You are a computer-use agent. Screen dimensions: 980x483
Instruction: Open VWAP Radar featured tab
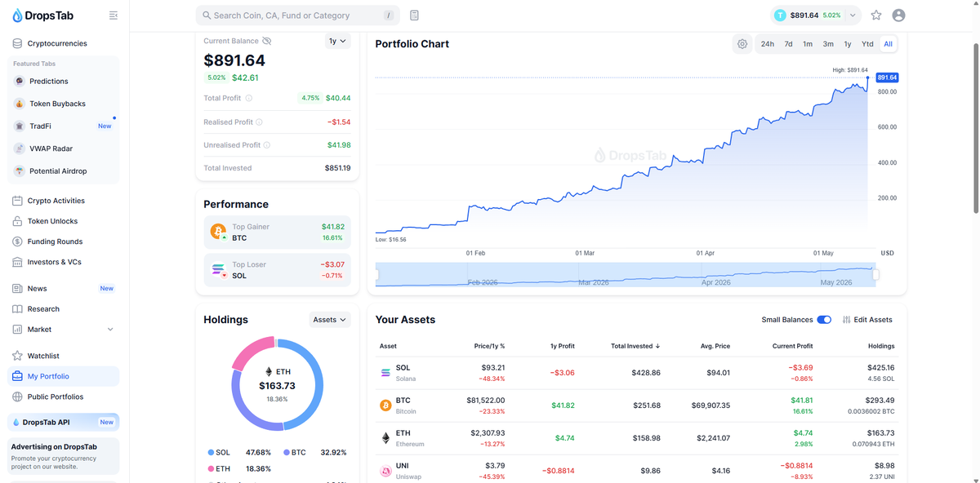[64, 148]
